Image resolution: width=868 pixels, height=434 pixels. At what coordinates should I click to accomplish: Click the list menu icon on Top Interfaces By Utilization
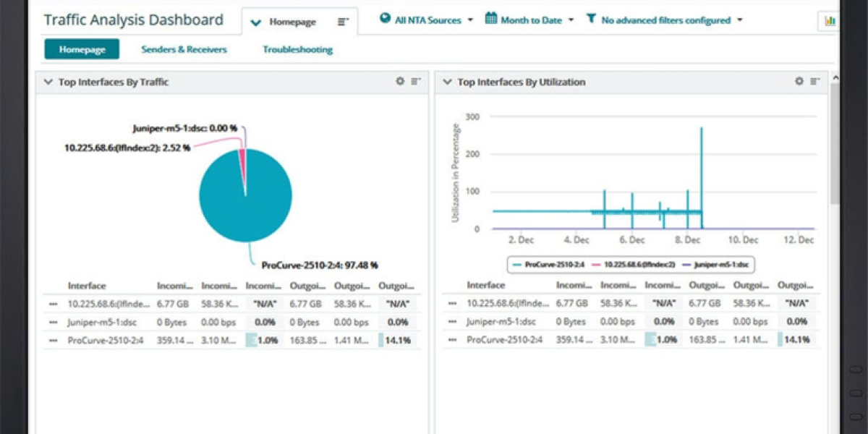[x=815, y=82]
